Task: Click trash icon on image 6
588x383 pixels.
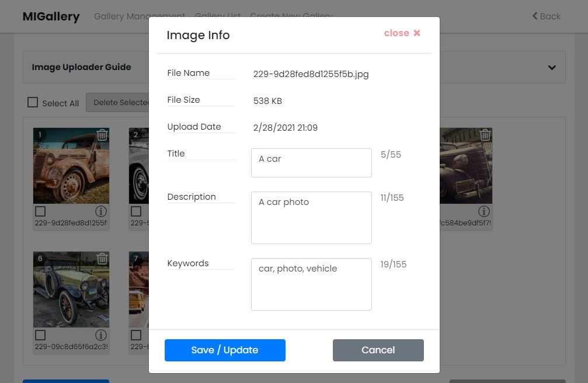Action: (102, 259)
